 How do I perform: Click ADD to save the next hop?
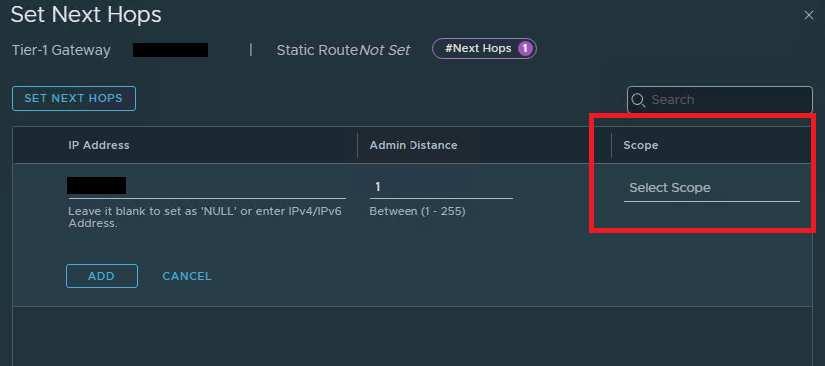click(x=102, y=276)
